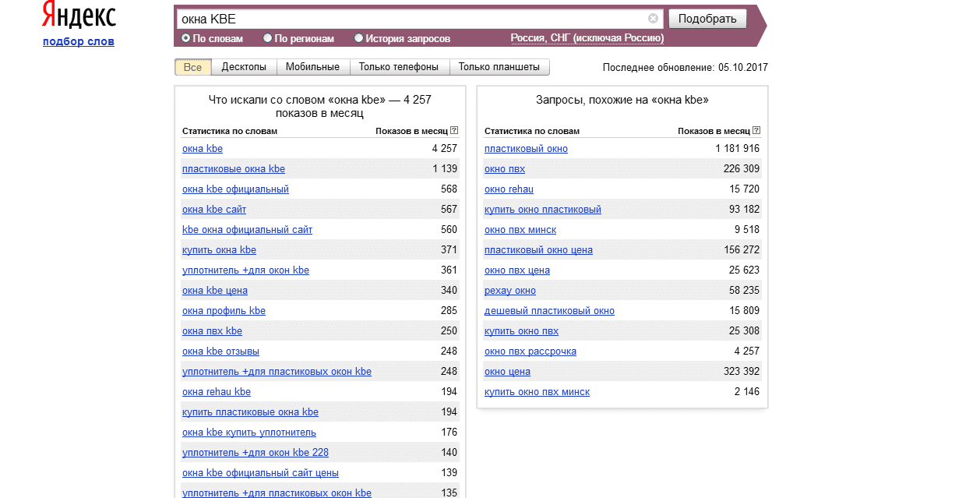980x498 pixels.
Task: Open the 'окно rehau' query link
Action: pyautogui.click(x=509, y=189)
